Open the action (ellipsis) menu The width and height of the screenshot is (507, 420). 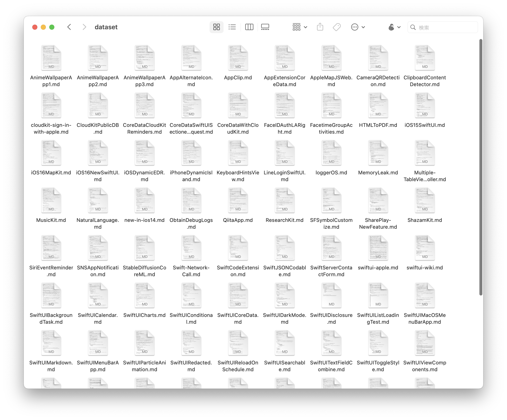[x=358, y=27]
